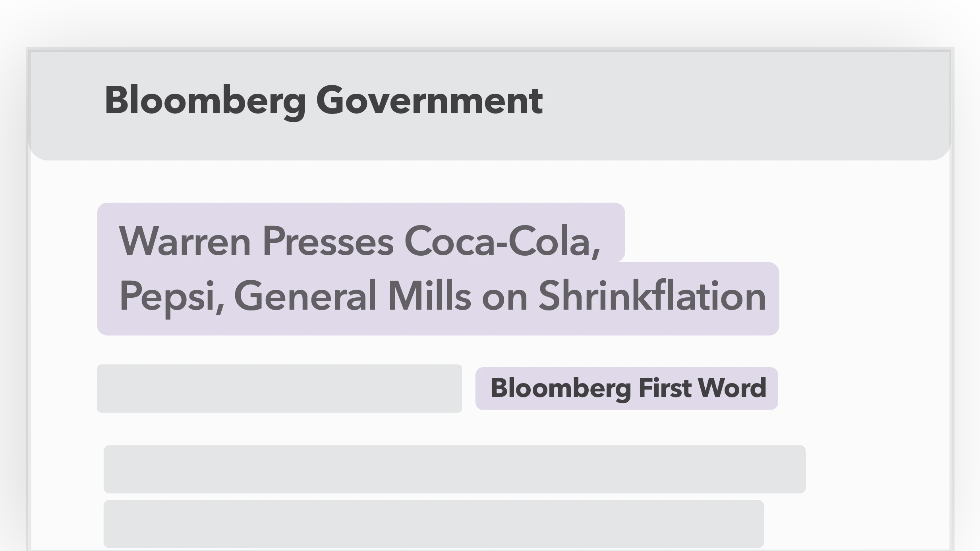Click the Bloomberg Government header title
The height and width of the screenshot is (551, 980).
tap(323, 101)
